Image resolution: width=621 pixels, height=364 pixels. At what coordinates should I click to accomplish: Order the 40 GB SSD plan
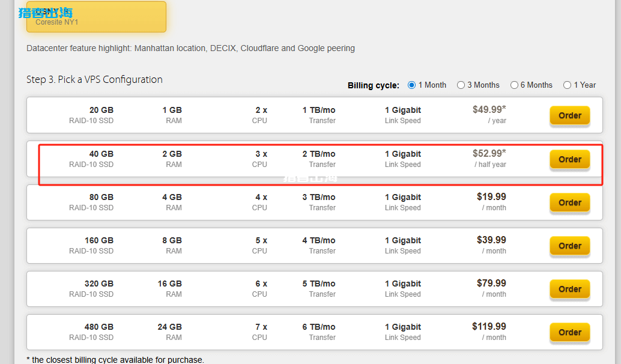click(x=569, y=159)
